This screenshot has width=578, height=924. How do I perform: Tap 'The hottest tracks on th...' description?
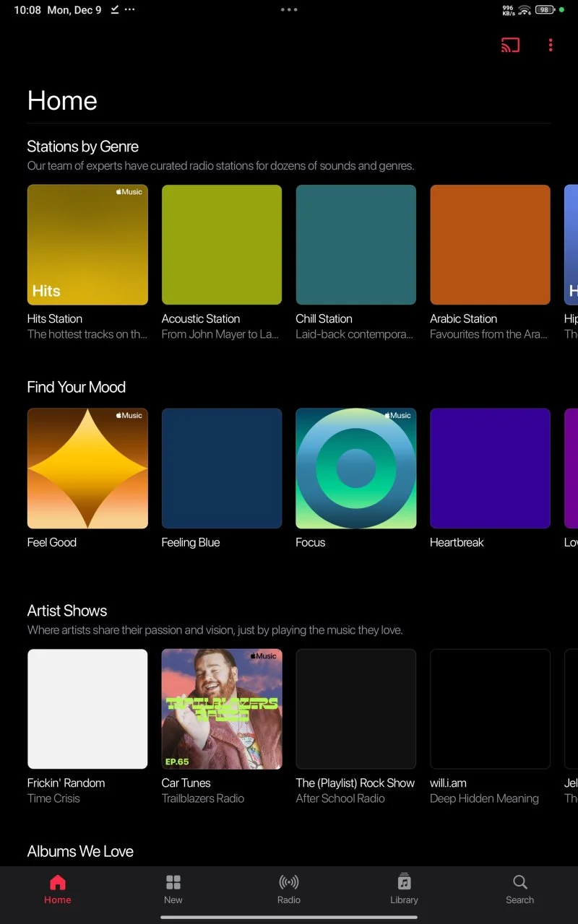pos(87,334)
